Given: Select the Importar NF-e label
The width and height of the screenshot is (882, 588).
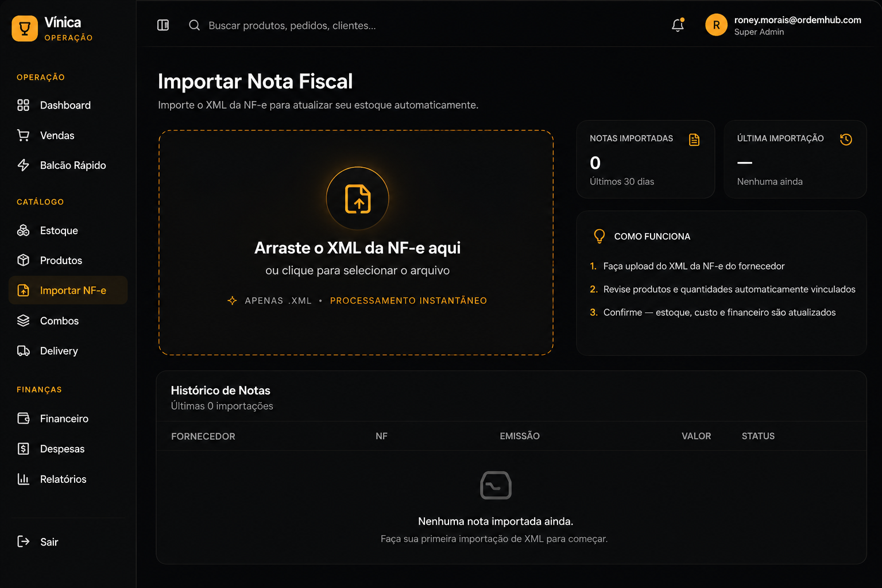Looking at the screenshot, I should coord(73,291).
